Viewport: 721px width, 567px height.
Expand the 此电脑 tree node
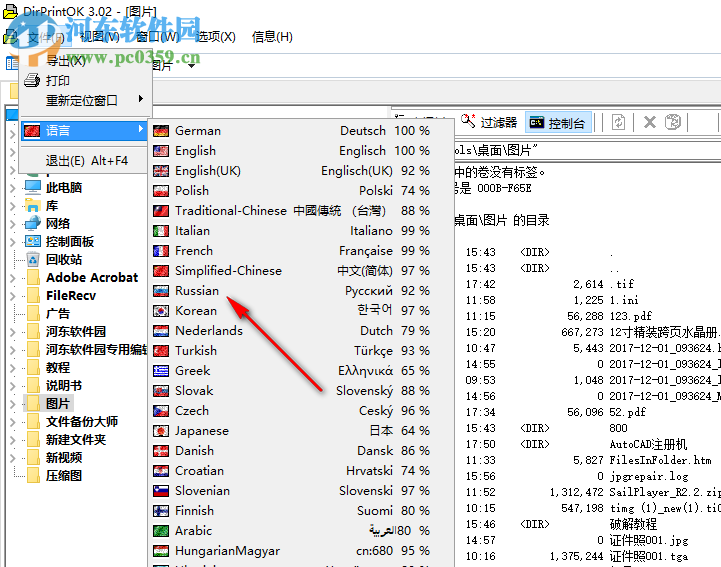[12, 188]
